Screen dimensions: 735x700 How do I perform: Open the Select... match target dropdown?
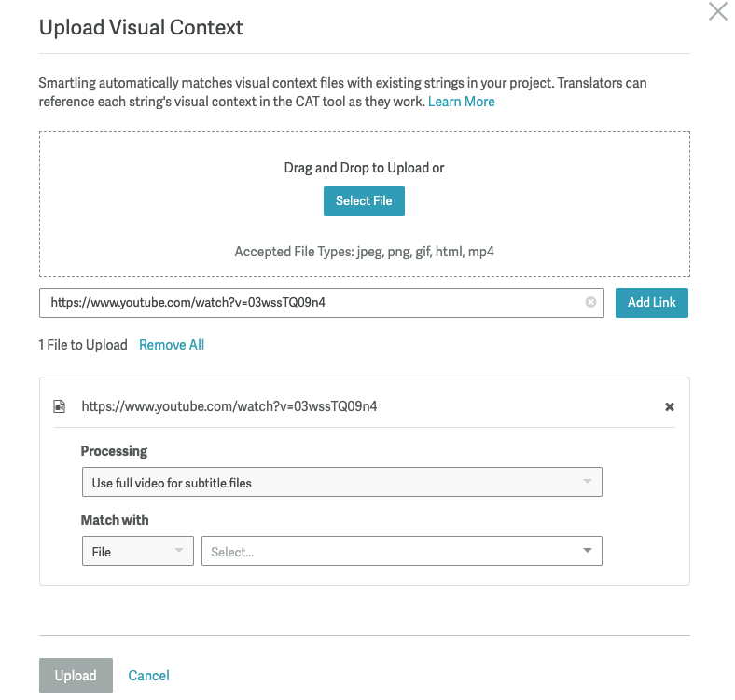tap(402, 552)
